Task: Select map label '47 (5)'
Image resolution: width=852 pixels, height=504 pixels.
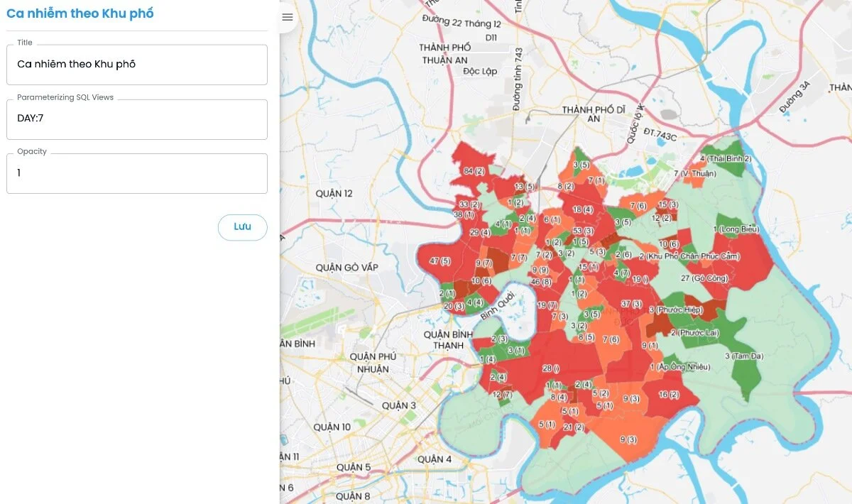Action: pos(440,261)
